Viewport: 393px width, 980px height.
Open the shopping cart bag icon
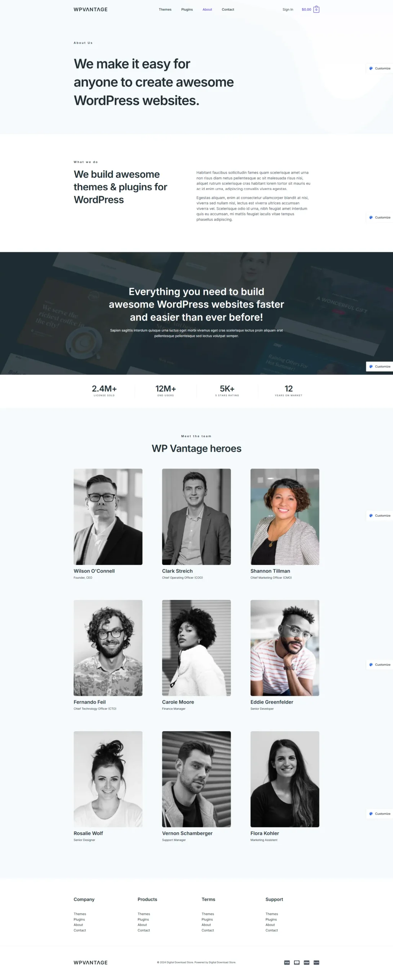pyautogui.click(x=316, y=10)
